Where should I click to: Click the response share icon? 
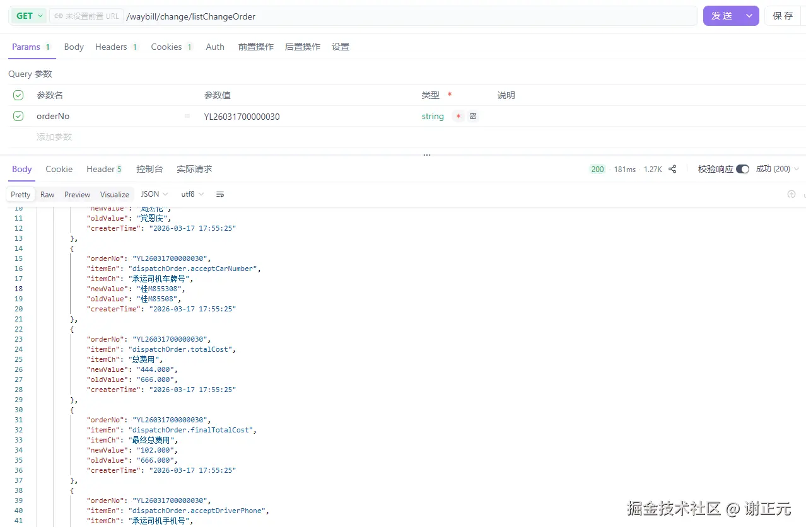click(672, 169)
